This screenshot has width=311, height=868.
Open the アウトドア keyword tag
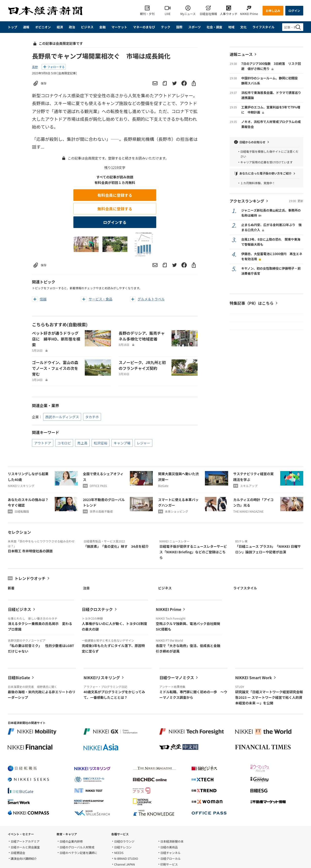[x=42, y=443]
